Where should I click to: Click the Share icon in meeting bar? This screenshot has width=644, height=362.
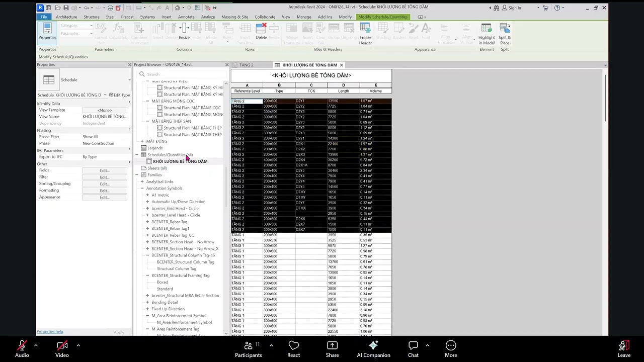point(332,349)
